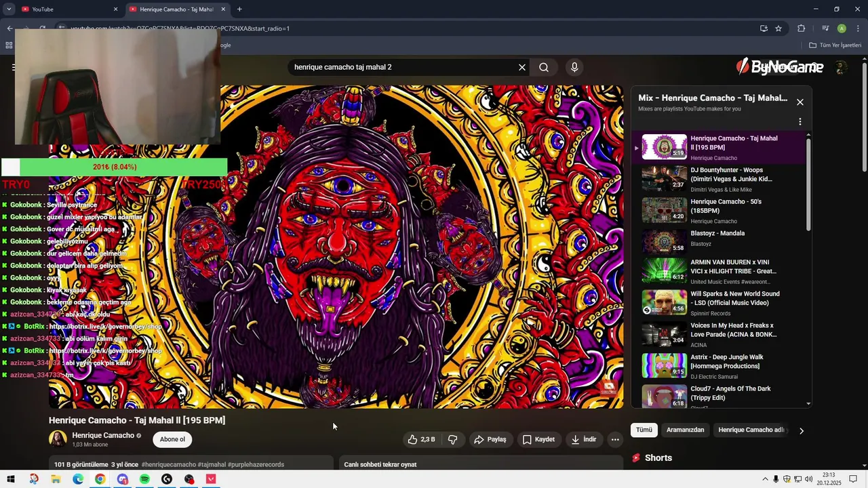Viewport: 868px width, 488px height.
Task: Click the playlist panel scrollbar
Action: click(808, 183)
